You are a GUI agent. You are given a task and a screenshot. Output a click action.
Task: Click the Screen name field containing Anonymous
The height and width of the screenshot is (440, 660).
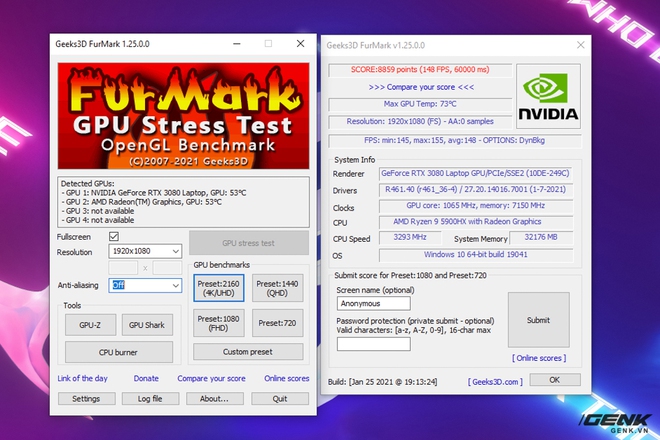click(x=373, y=303)
